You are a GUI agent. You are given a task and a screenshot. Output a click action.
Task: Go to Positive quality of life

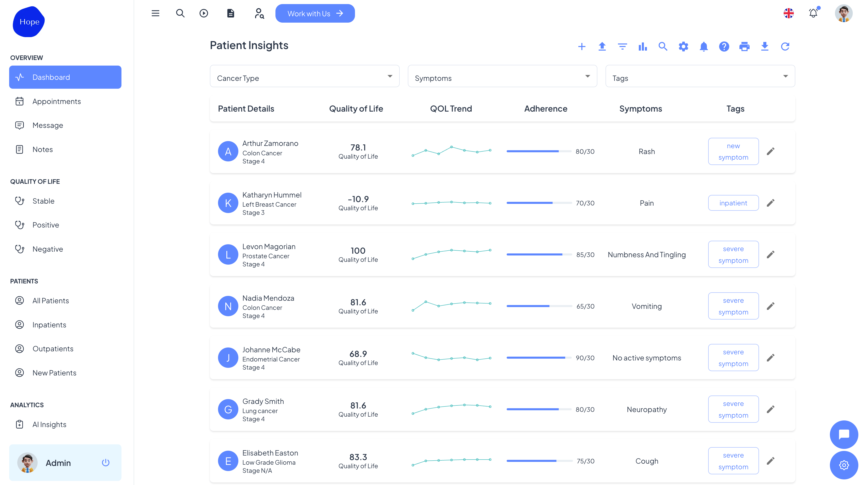click(x=65, y=225)
